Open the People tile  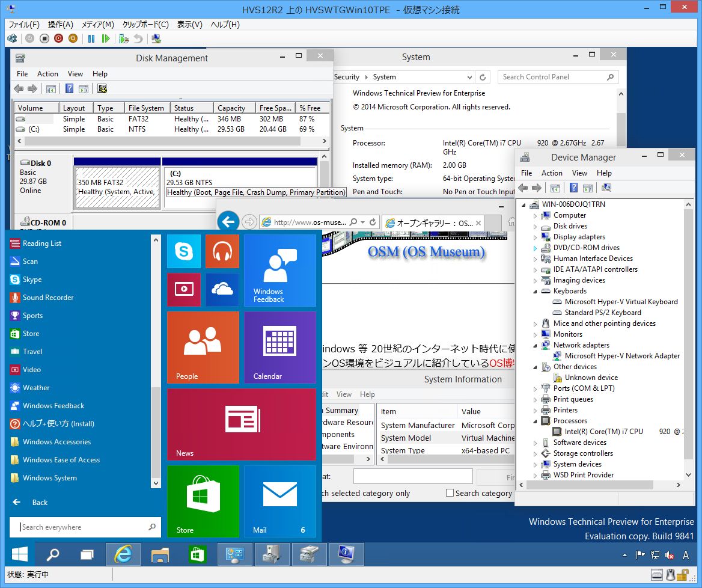click(203, 348)
